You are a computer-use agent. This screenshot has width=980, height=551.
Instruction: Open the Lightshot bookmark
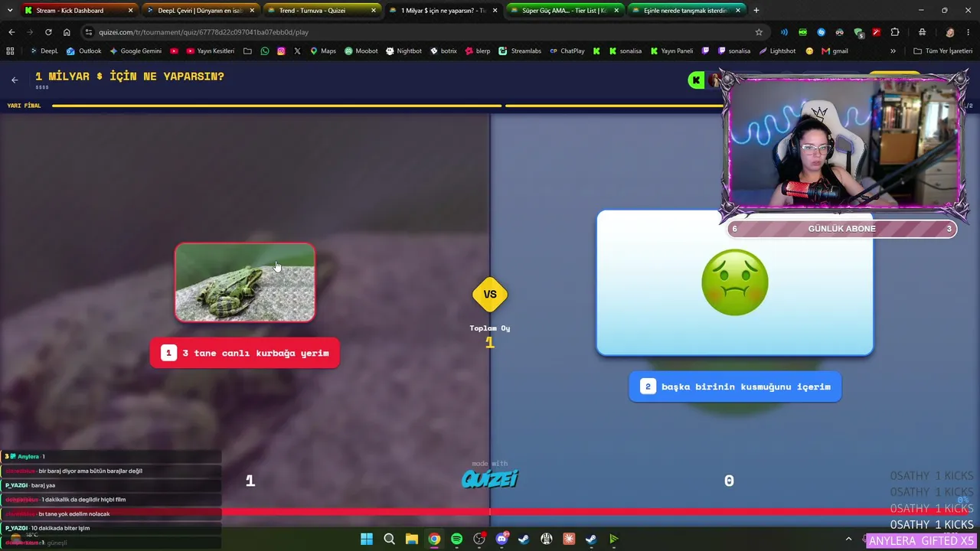[777, 51]
